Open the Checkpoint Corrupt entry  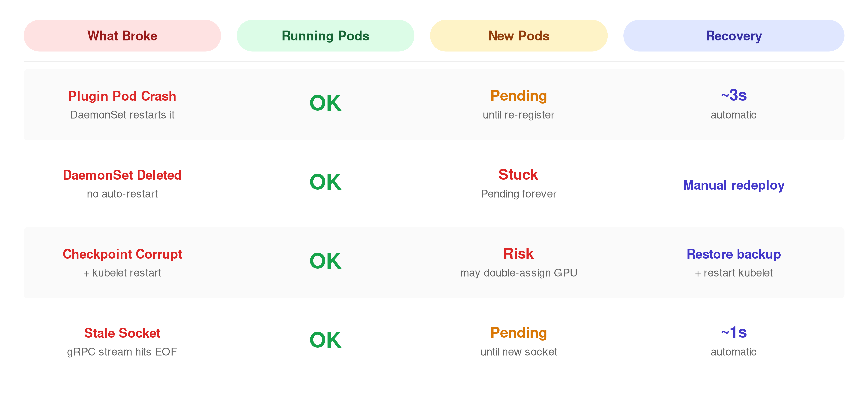pyautogui.click(x=122, y=254)
